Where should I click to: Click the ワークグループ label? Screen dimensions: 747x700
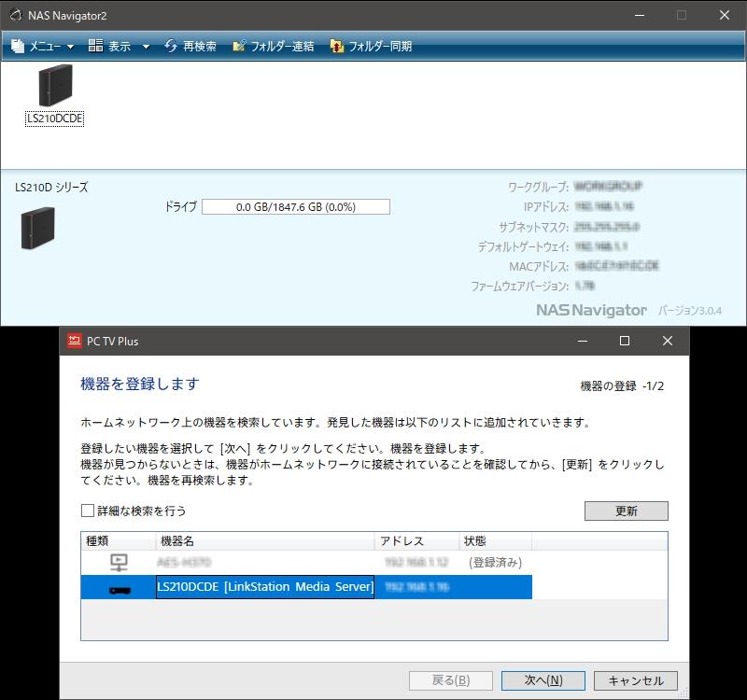[x=539, y=187]
